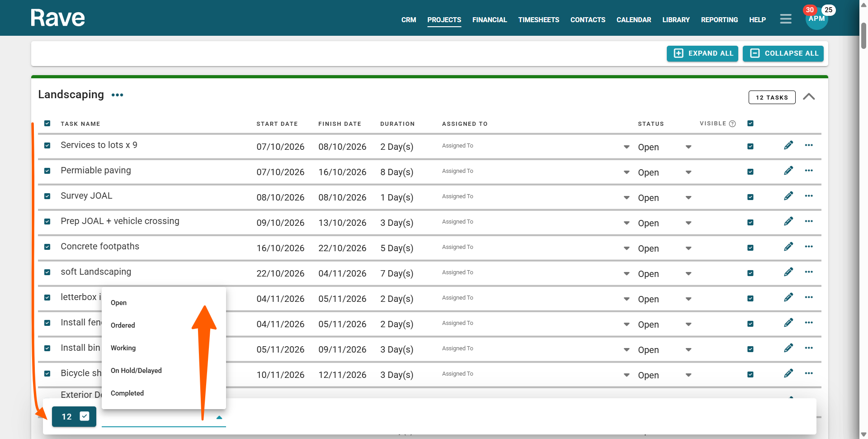Open the red 30 notifications badge
868x439 pixels.
pyautogui.click(x=810, y=10)
